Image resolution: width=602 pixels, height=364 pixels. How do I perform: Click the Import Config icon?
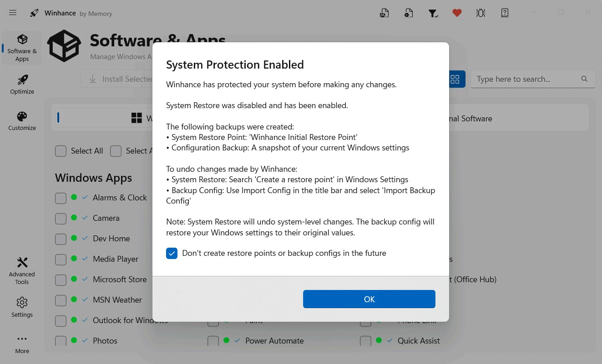409,13
